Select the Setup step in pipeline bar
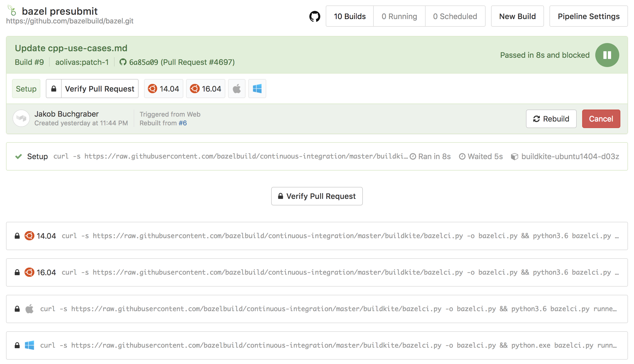This screenshot has height=364, width=634. pos(26,89)
